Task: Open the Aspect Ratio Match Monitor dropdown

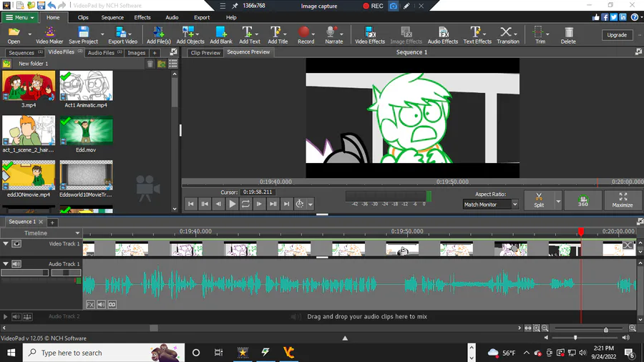Action: pos(490,205)
